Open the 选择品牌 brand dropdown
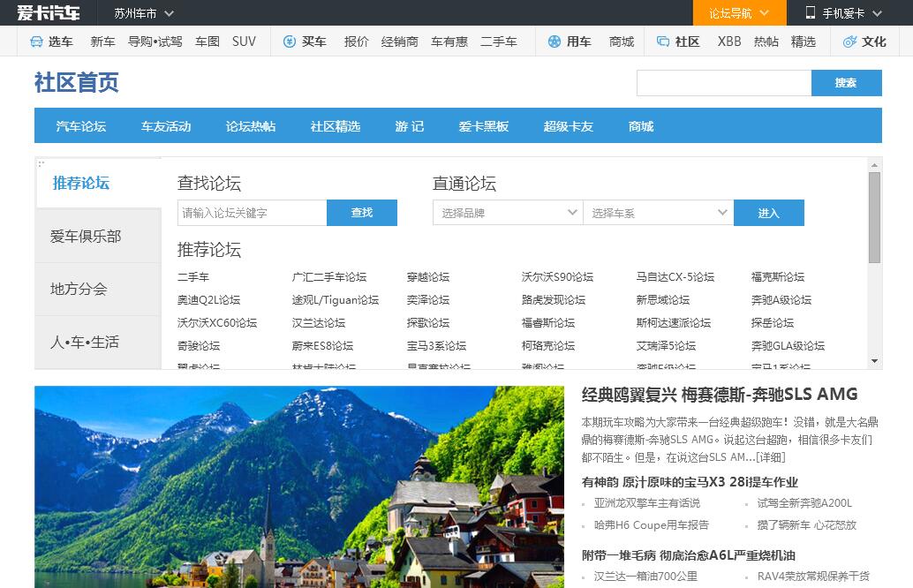913x588 pixels. tap(507, 213)
